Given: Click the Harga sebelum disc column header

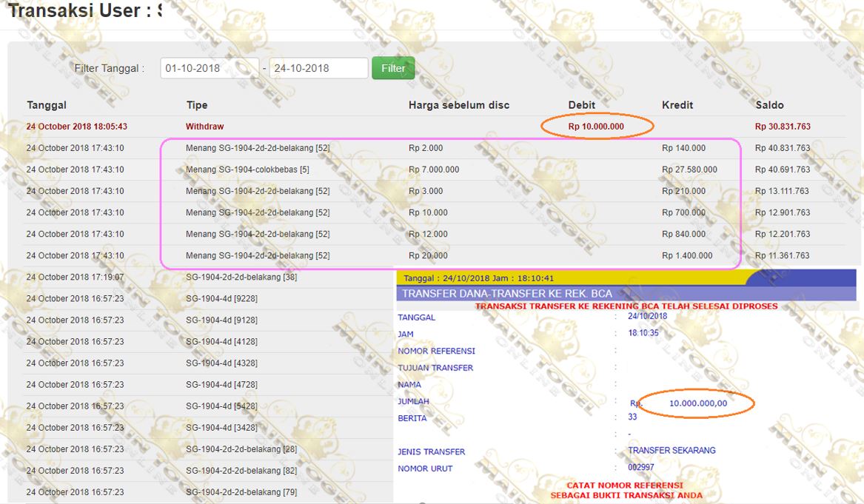Looking at the screenshot, I should [459, 104].
